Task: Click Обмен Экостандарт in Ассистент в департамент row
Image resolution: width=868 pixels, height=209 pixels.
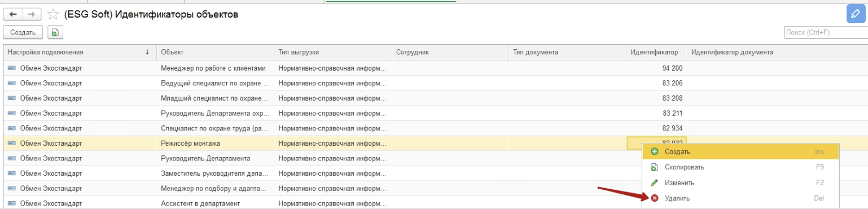Action: (51, 203)
